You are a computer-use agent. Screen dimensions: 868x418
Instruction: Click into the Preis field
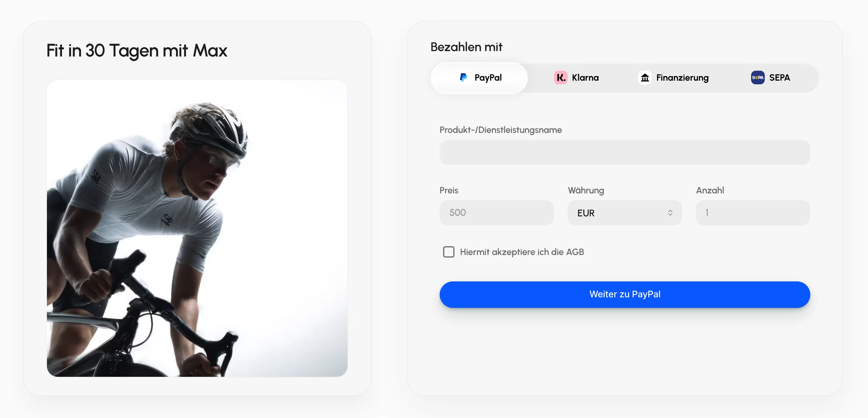click(x=496, y=213)
